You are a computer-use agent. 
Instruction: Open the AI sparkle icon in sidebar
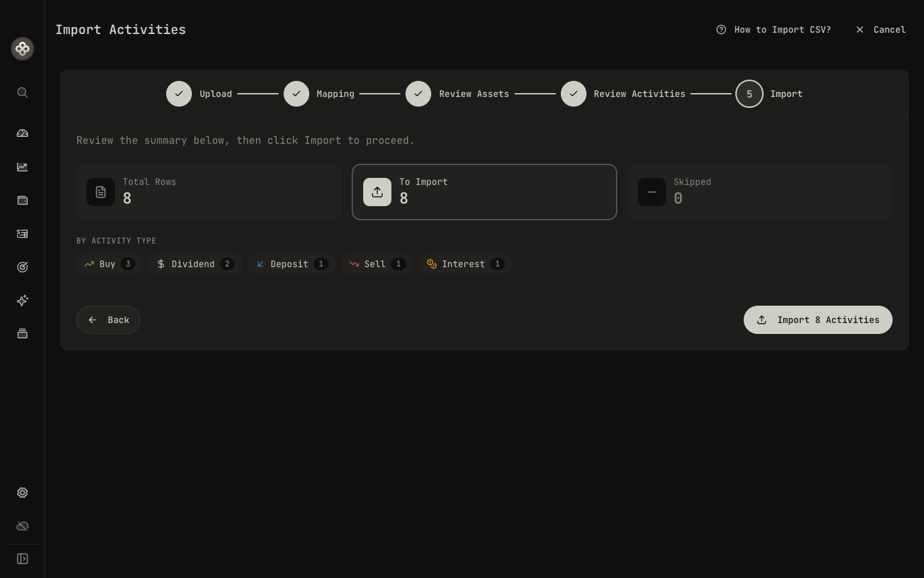pyautogui.click(x=22, y=301)
